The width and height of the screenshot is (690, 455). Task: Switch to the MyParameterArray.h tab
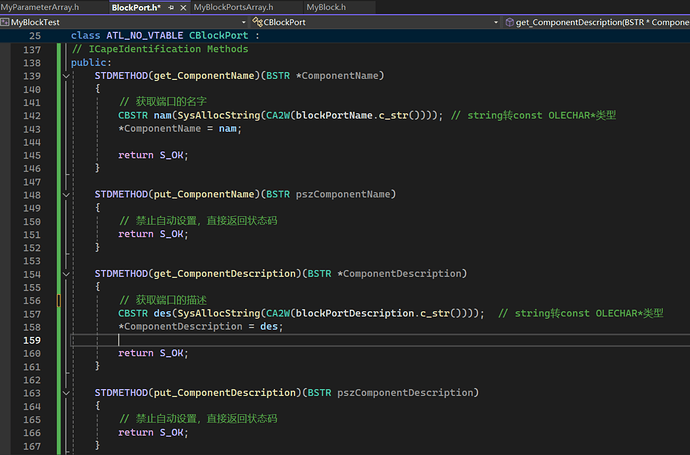(x=40, y=7)
